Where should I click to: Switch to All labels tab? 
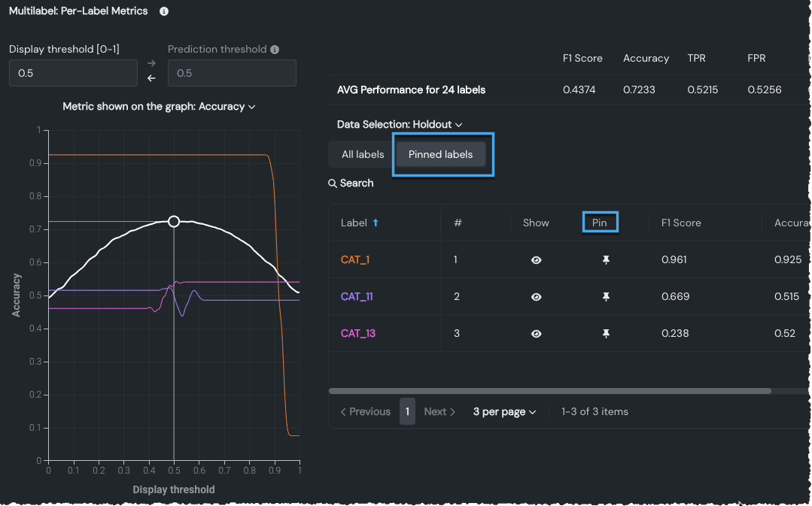[363, 155]
